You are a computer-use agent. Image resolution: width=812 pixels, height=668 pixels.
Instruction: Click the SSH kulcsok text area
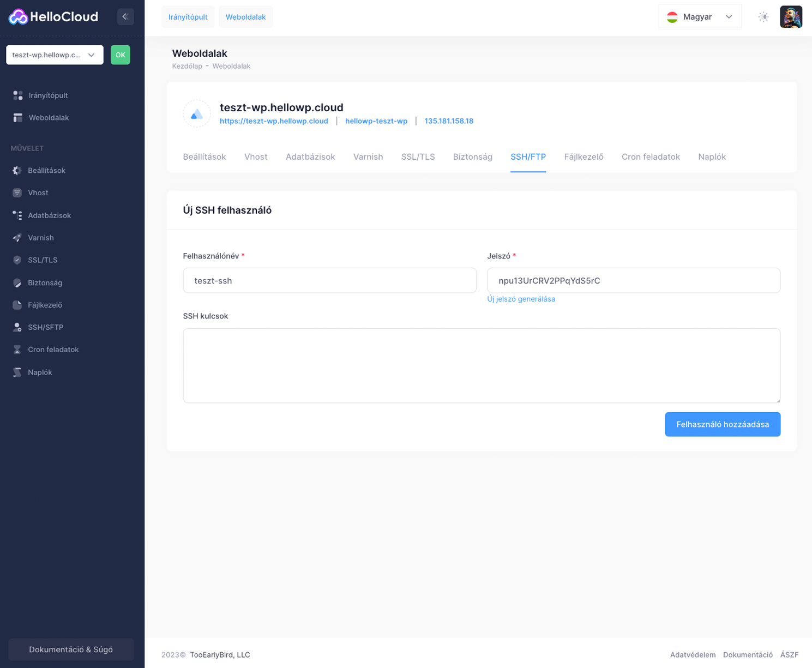(x=482, y=366)
